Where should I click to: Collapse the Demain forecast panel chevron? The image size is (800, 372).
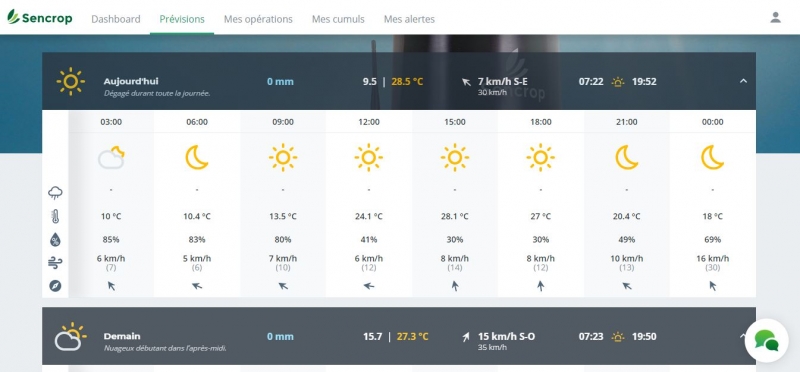[x=742, y=336]
